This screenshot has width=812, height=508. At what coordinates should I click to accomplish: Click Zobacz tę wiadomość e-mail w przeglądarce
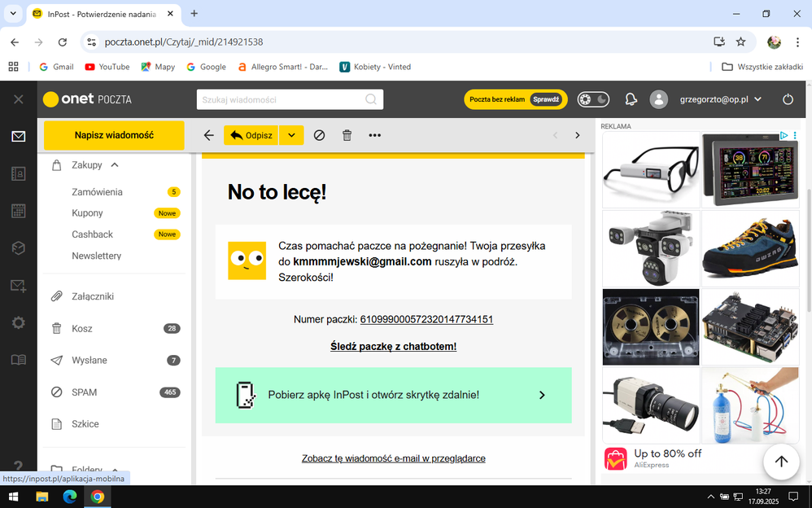pos(394,458)
